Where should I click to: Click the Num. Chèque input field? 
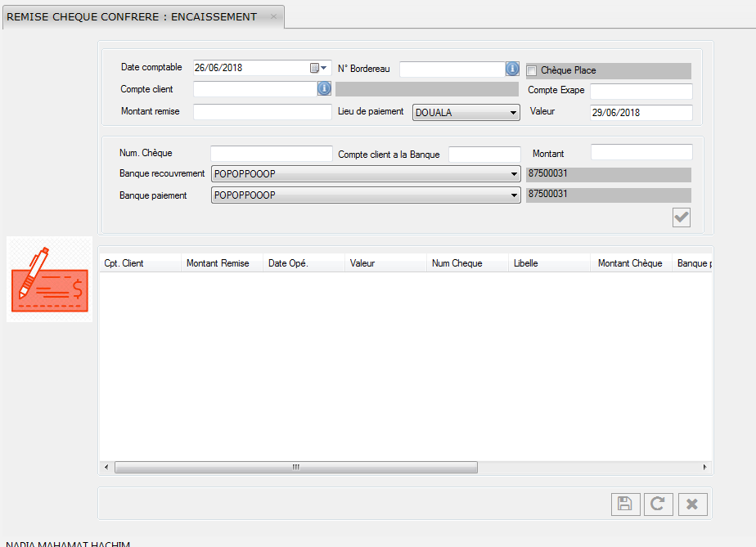[271, 153]
